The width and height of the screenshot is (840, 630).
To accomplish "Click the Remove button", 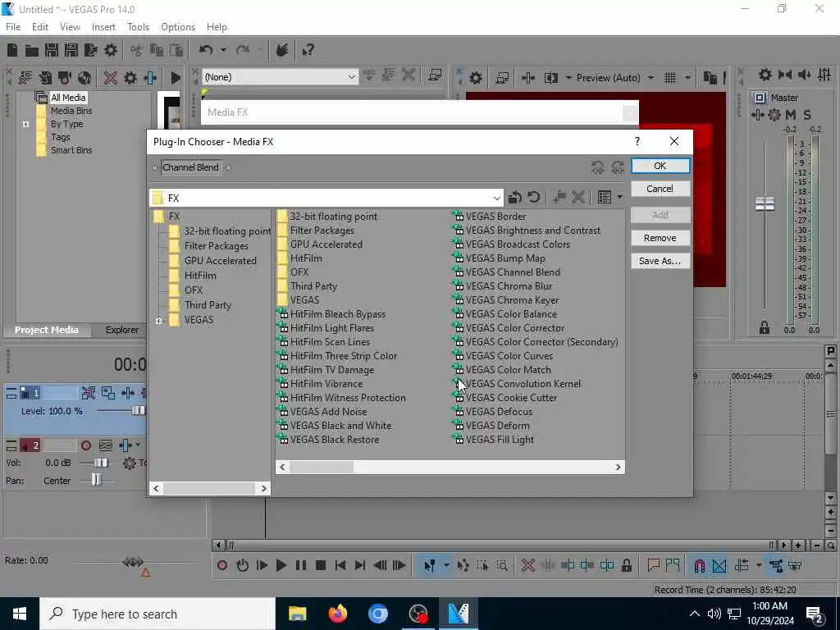I will [660, 238].
